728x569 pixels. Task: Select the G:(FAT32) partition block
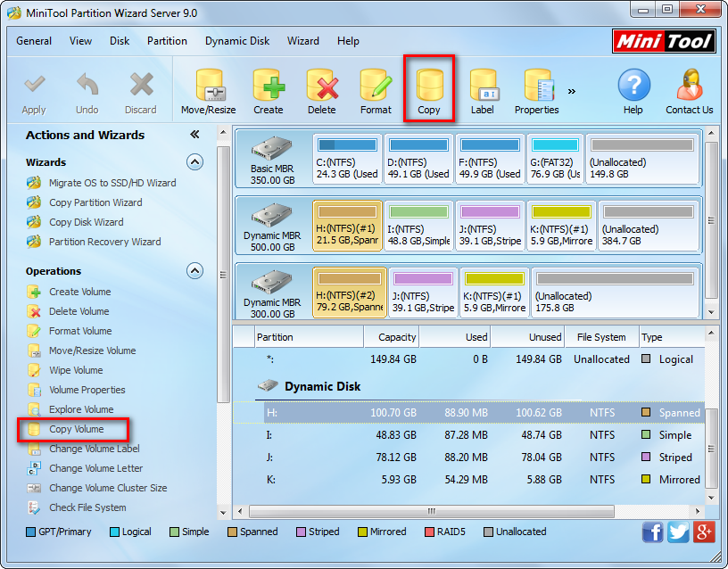click(555, 159)
